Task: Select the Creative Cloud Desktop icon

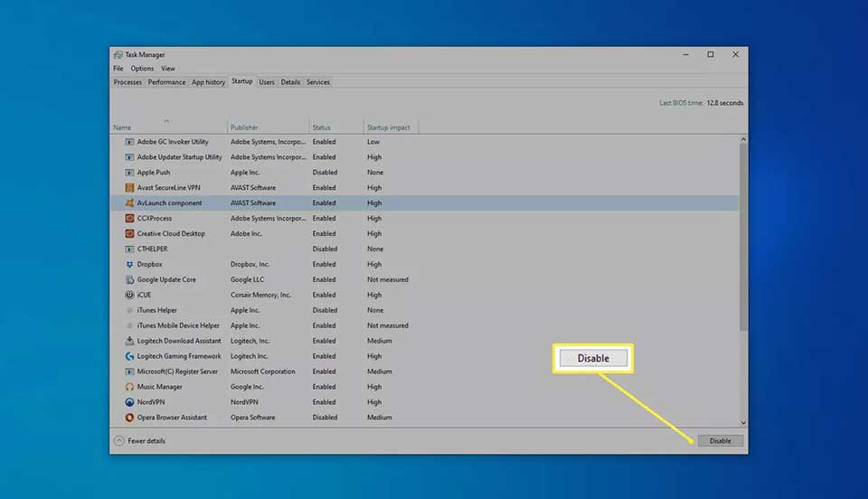Action: click(129, 233)
